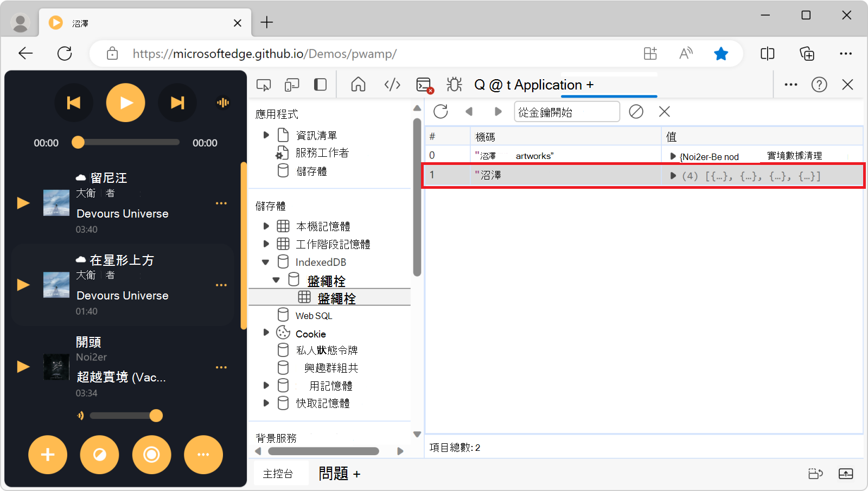The image size is (868, 491).
Task: Click the round skin/theme button in the player
Action: click(x=99, y=455)
